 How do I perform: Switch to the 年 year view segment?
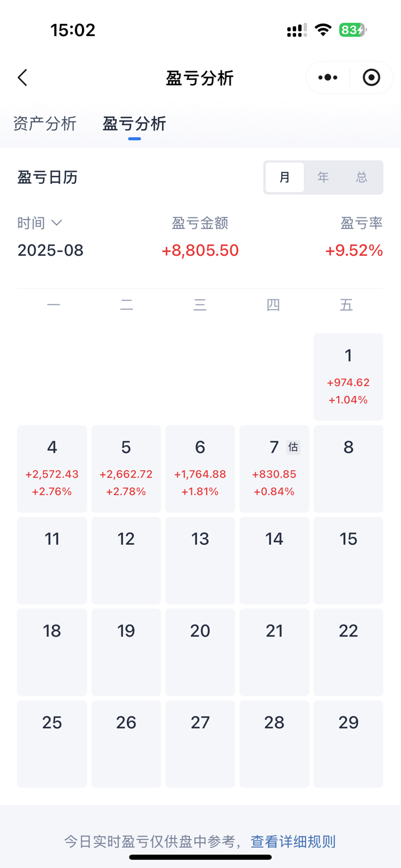pyautogui.click(x=323, y=177)
